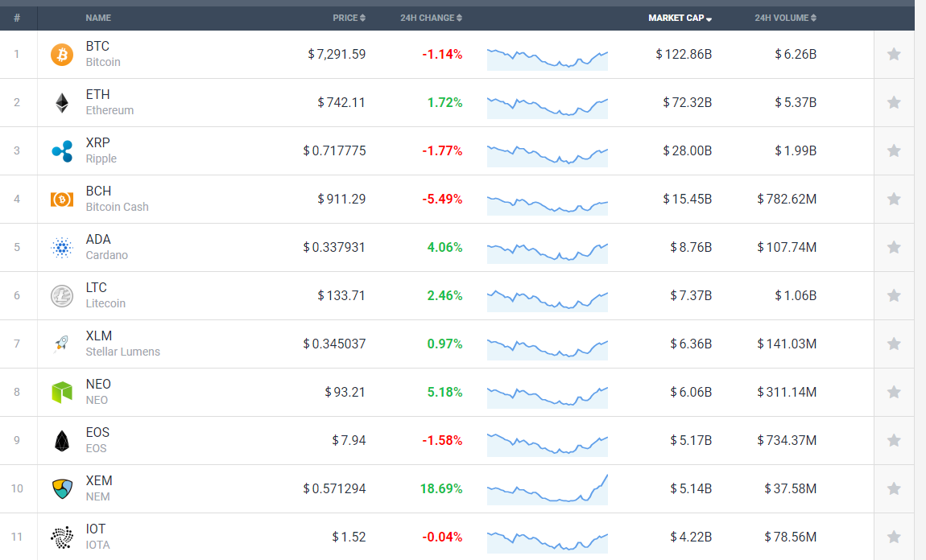Click the Litecoin silver logo icon
Screen dimensions: 926x560
[x=62, y=296]
